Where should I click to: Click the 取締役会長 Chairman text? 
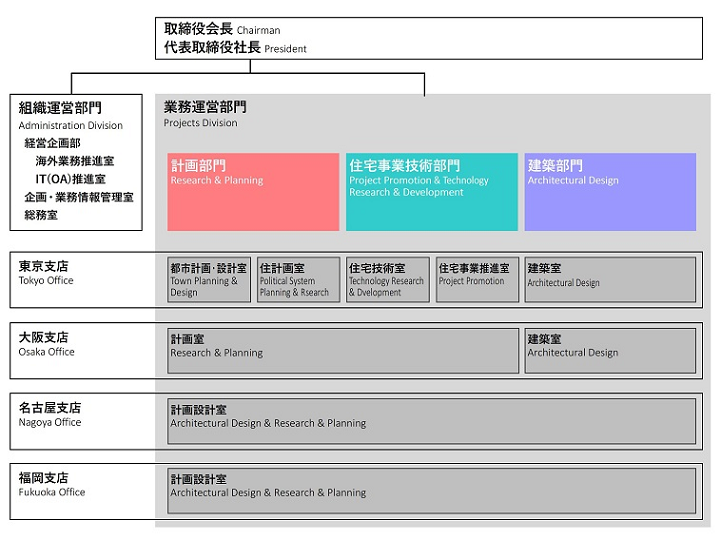pyautogui.click(x=222, y=29)
